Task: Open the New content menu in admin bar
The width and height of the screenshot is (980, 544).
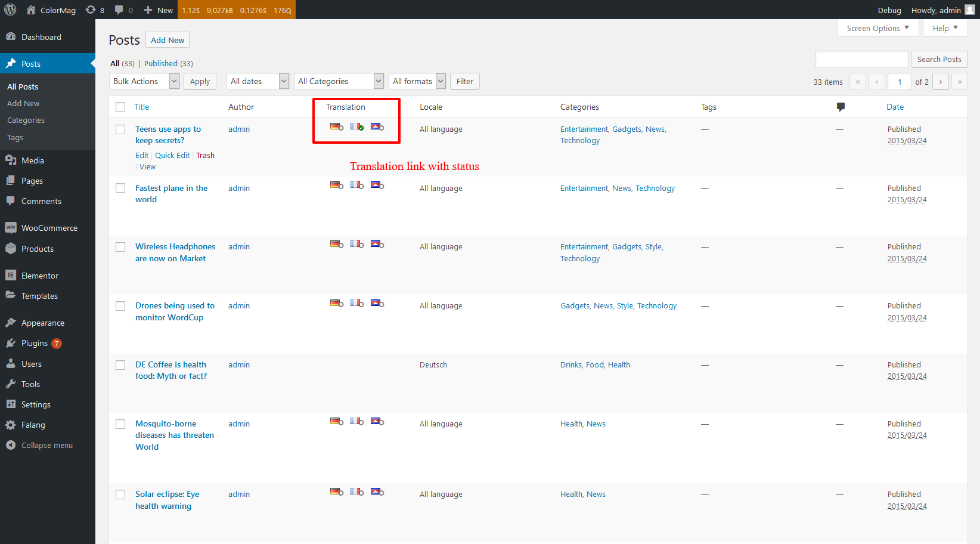Action: click(x=158, y=10)
